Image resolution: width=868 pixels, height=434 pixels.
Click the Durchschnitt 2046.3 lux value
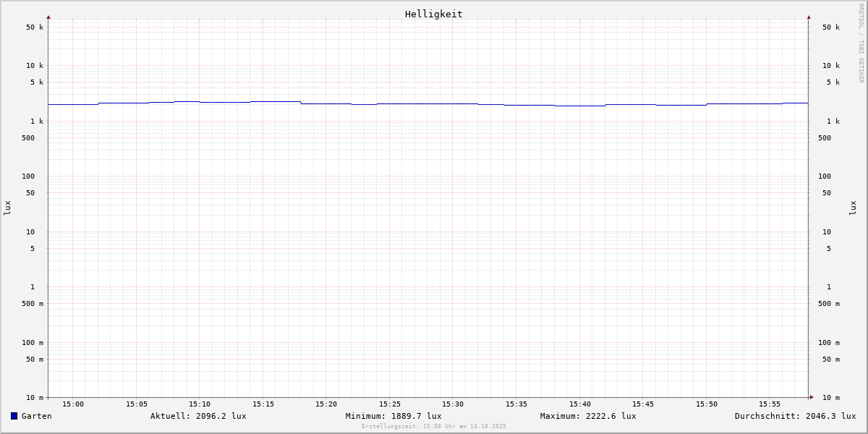(x=795, y=416)
